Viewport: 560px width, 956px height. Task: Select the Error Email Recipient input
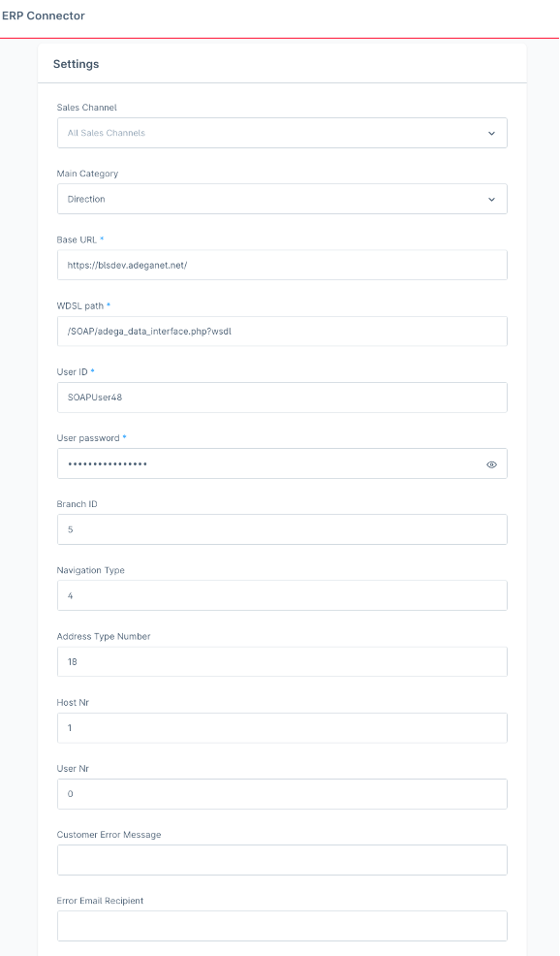[281, 925]
